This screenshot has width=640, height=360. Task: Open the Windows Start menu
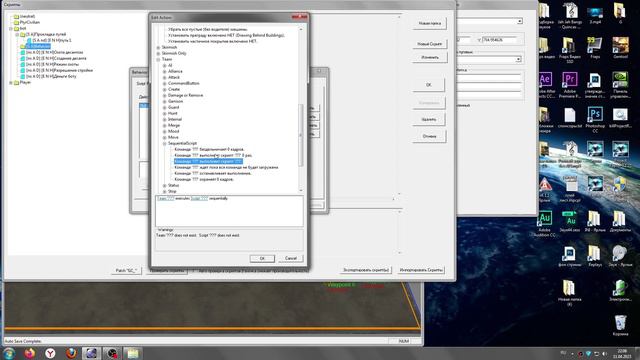(9, 353)
